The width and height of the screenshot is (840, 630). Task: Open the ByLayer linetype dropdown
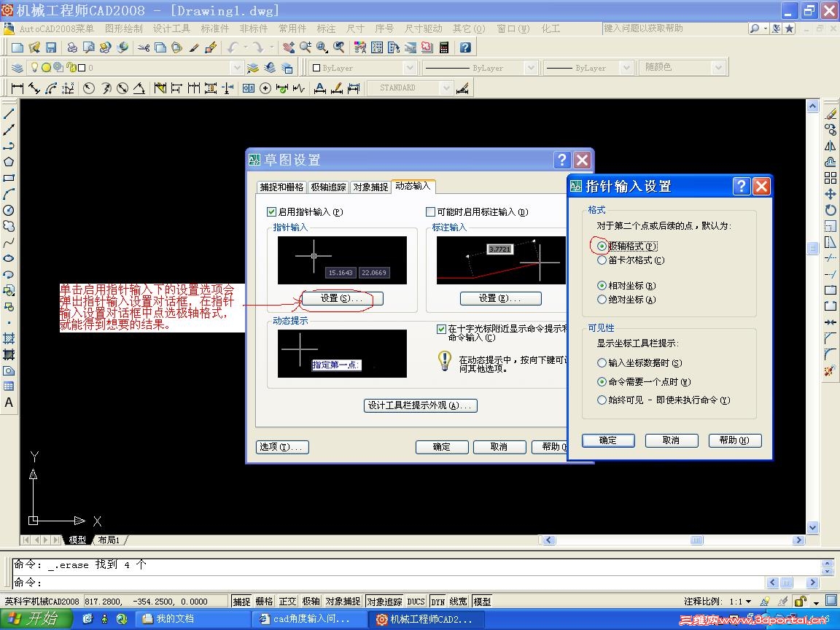pyautogui.click(x=530, y=68)
